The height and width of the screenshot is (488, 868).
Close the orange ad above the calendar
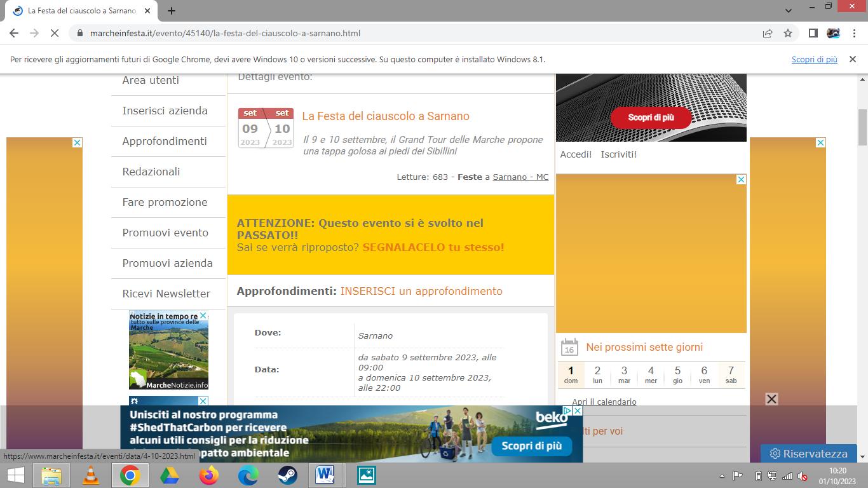[741, 179]
